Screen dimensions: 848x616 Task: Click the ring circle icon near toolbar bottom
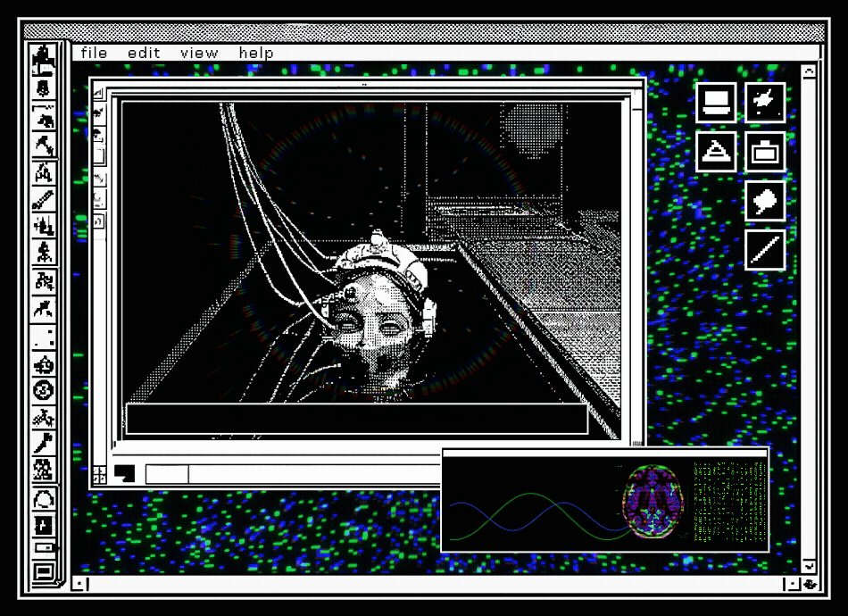click(43, 500)
